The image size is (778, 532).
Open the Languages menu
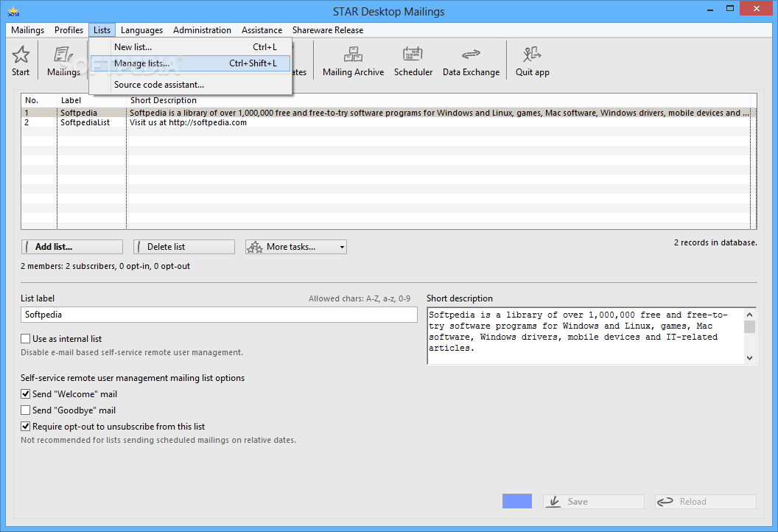click(142, 30)
